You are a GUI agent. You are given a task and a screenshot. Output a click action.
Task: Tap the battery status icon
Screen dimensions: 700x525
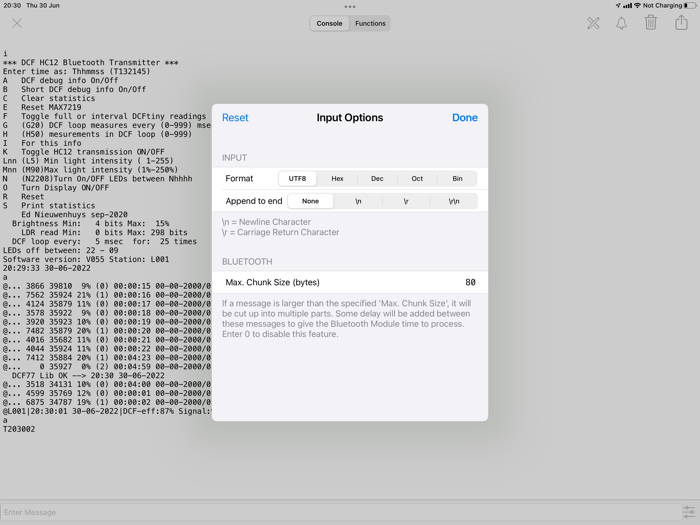coord(690,5)
